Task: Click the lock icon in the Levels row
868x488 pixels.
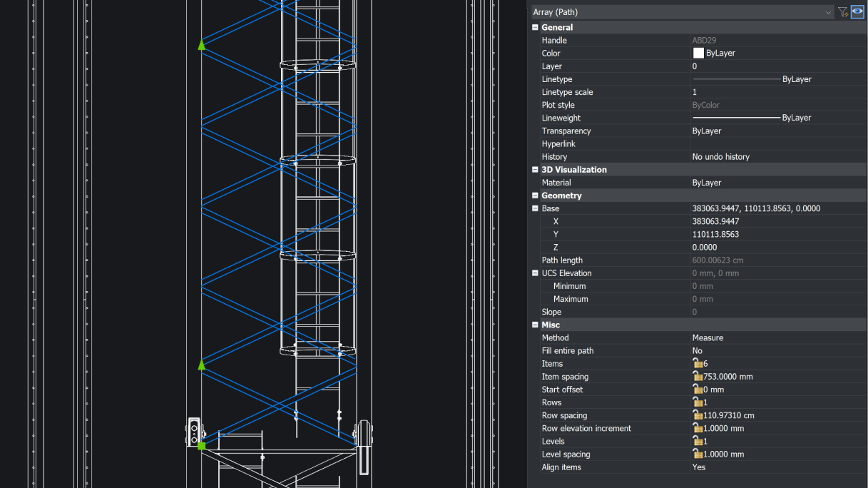Action: 698,441
